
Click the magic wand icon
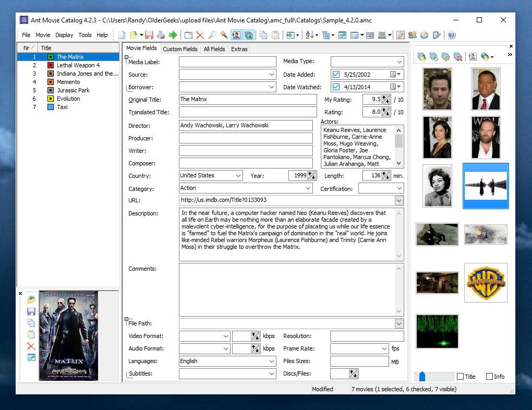point(224,35)
